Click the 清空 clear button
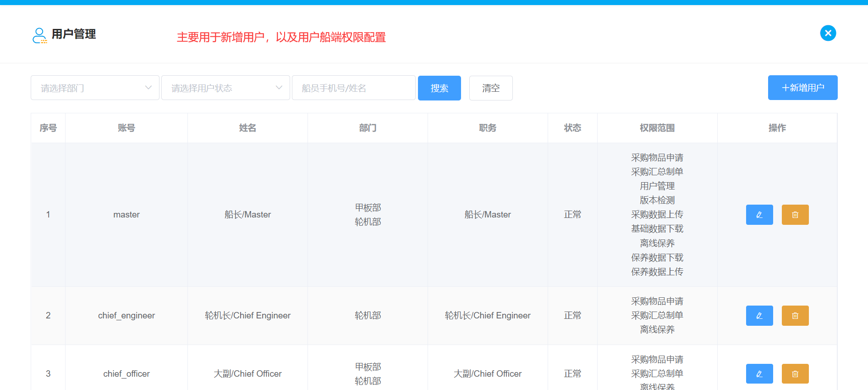The height and width of the screenshot is (390, 868). pyautogui.click(x=491, y=88)
